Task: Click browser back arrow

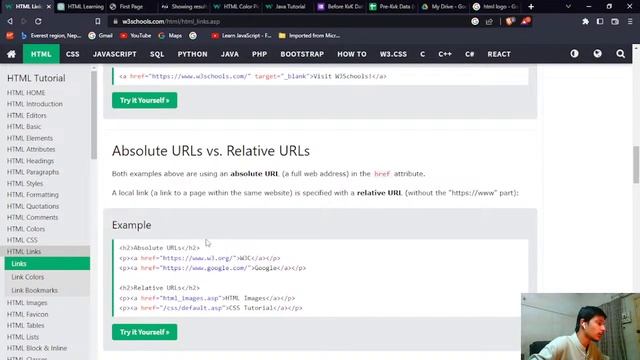Action: coord(10,21)
